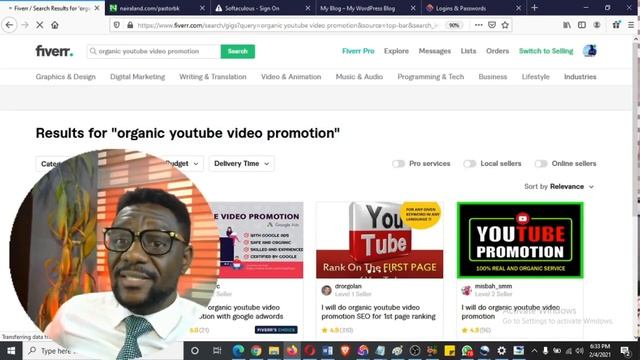
Task: Open the Orders link
Action: [x=497, y=51]
